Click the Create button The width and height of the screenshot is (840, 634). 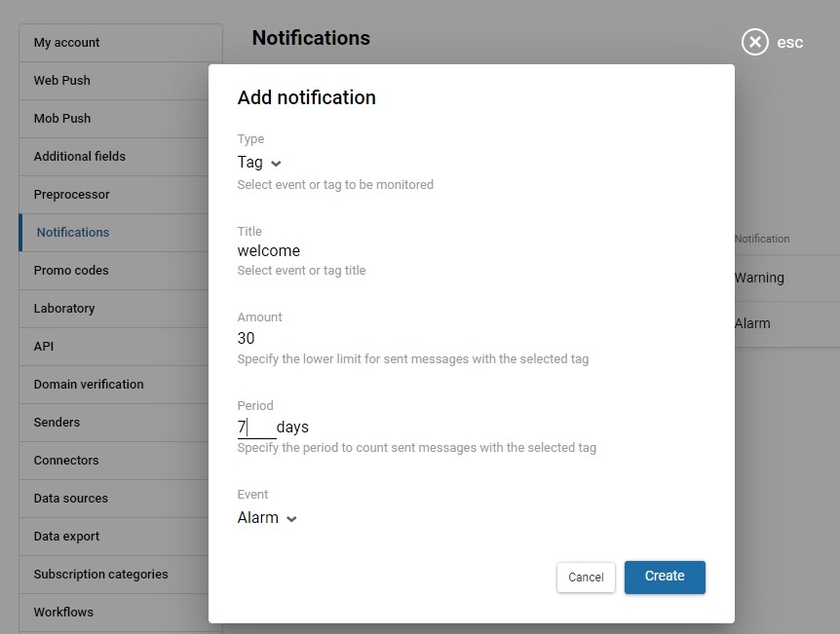pos(665,577)
